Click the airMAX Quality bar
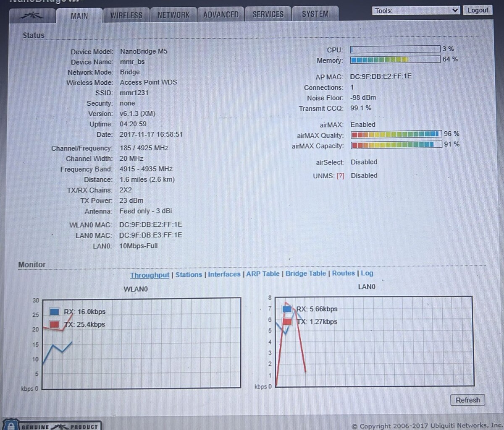The width and height of the screenshot is (504, 430). (x=396, y=134)
